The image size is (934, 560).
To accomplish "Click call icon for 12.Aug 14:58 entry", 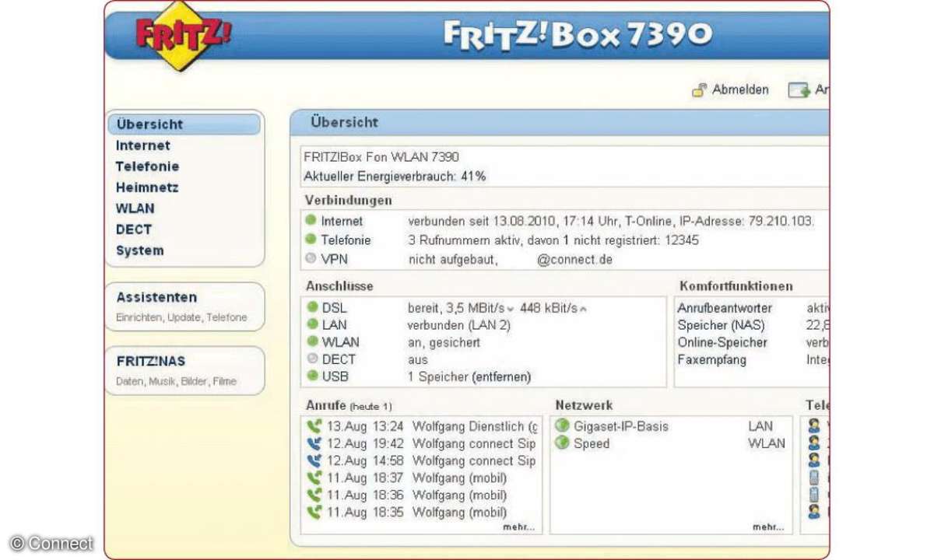I will (314, 460).
